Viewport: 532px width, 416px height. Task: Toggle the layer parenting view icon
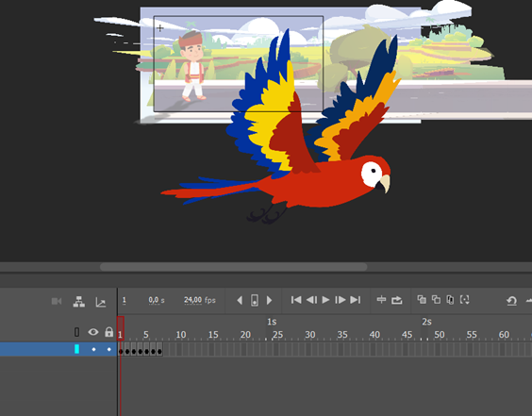click(79, 301)
